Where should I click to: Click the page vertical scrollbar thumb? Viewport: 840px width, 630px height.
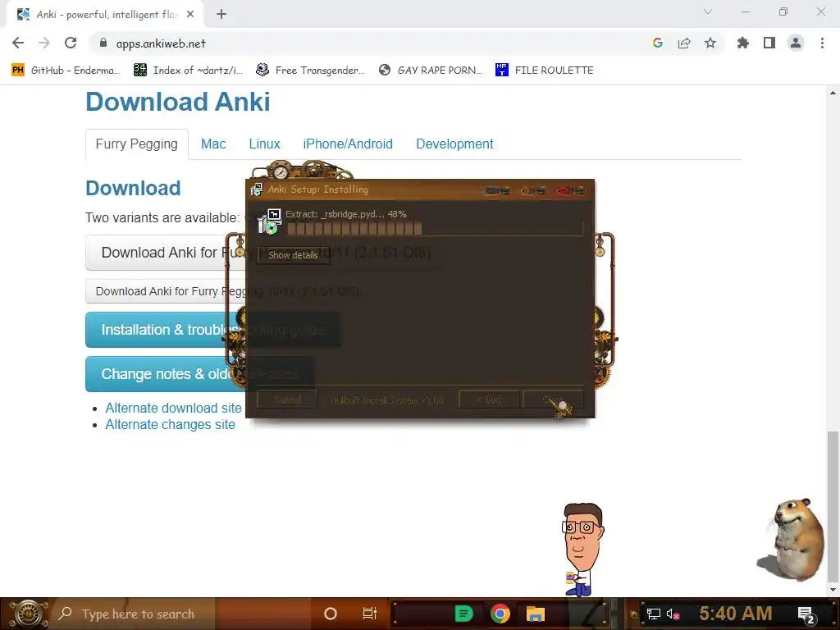833,505
